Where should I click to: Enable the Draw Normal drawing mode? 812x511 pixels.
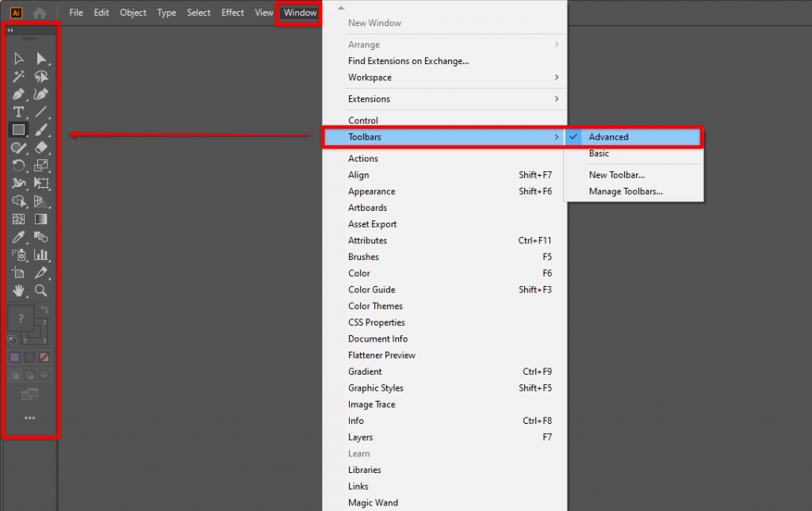click(x=14, y=376)
